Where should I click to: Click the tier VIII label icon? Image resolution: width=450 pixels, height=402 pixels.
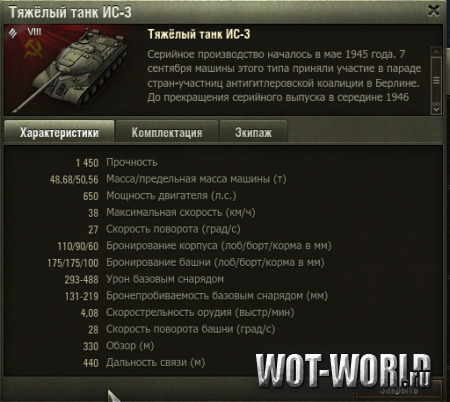click(34, 32)
